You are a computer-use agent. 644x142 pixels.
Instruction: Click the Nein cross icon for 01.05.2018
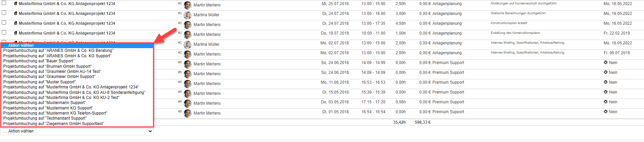click(x=606, y=112)
